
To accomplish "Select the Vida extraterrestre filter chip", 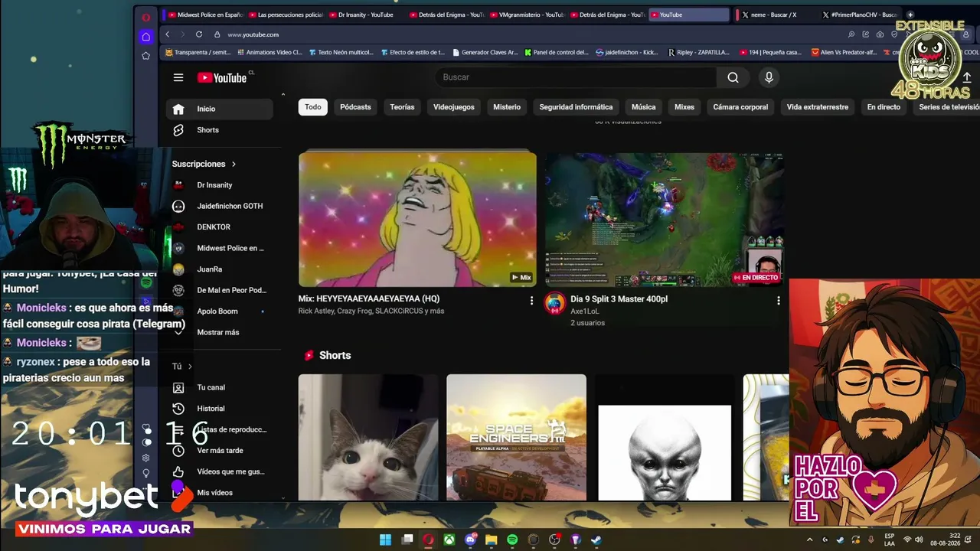I will point(818,107).
